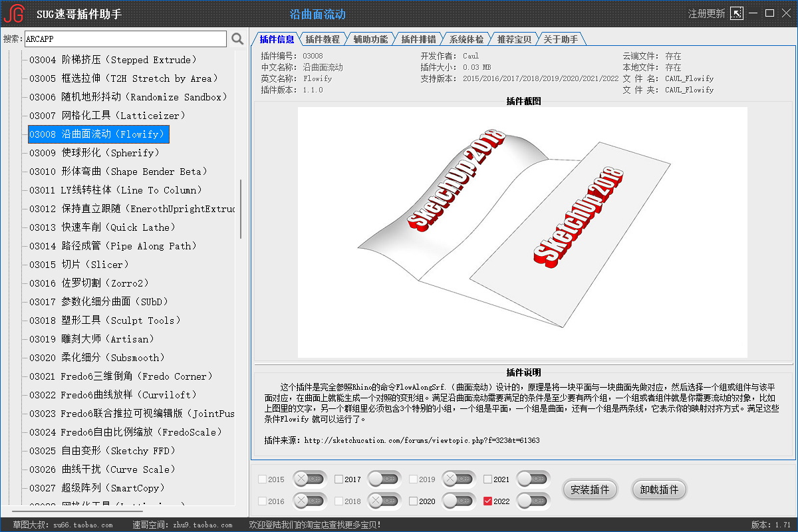This screenshot has width=798, height=532.
Task: Select 03004 阶梯挤压 (Stepped Extrude)
Action: [113, 60]
